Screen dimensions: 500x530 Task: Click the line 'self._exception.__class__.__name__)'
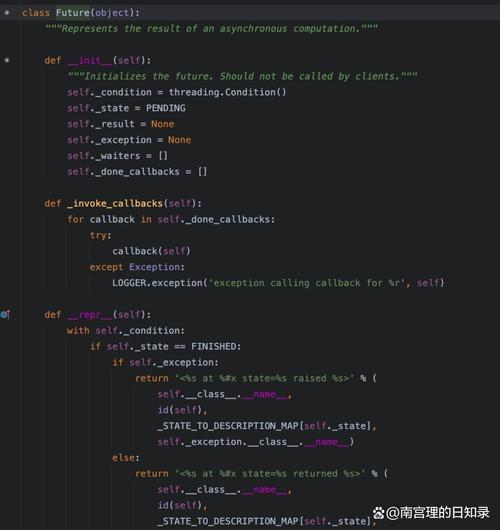[256, 442]
